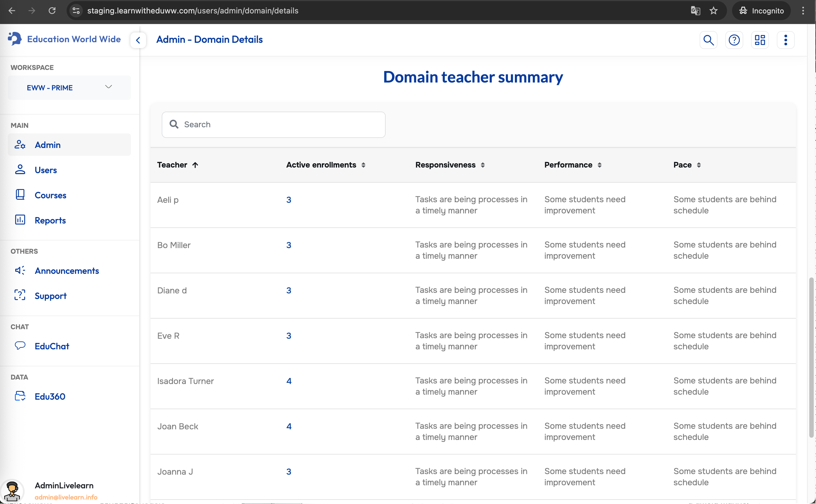Click the Education World Wide logo
Screen dimensions: 816x504
64,39
